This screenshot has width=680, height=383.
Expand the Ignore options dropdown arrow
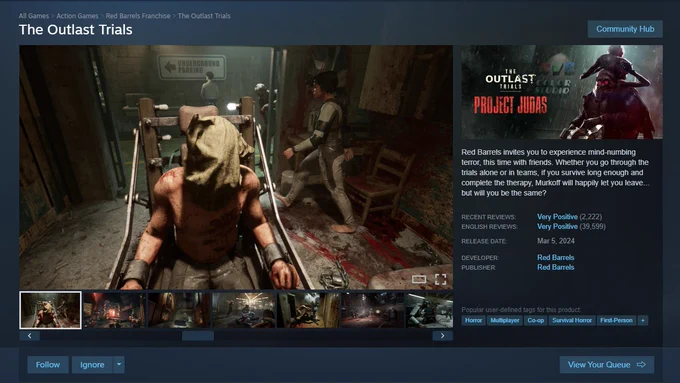119,365
